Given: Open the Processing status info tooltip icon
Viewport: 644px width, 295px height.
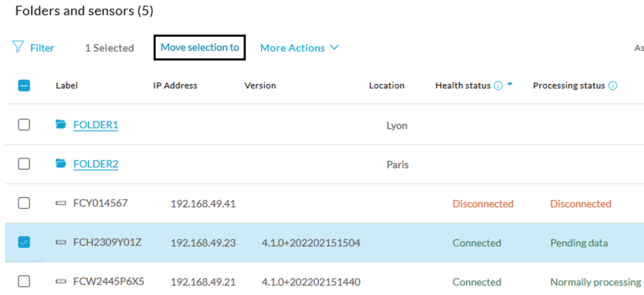Looking at the screenshot, I should click(613, 85).
